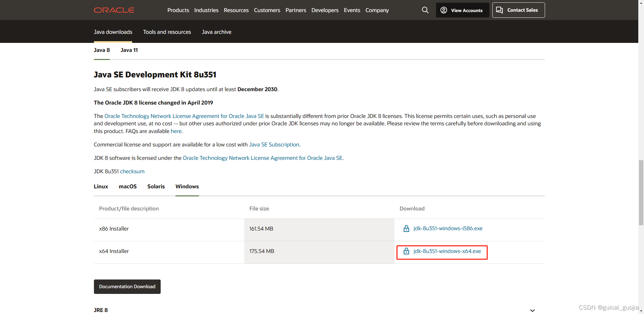Screen dimensions: 644x314
Task: Open the JDK 8u351 checksum link
Action: (132, 171)
